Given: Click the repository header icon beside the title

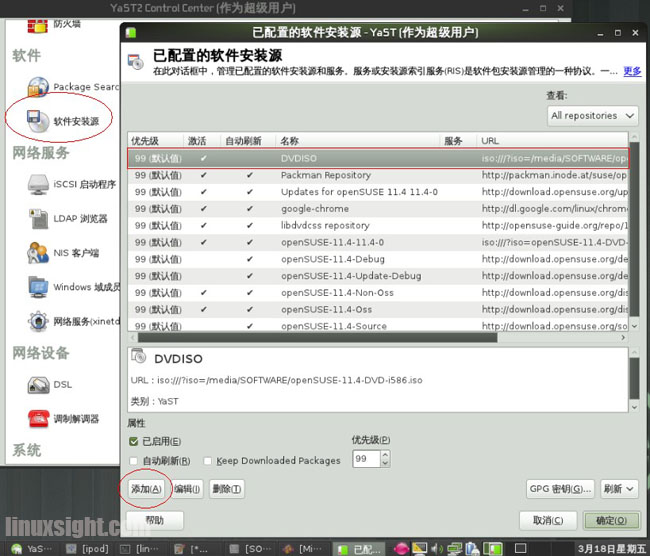Looking at the screenshot, I should 136,62.
